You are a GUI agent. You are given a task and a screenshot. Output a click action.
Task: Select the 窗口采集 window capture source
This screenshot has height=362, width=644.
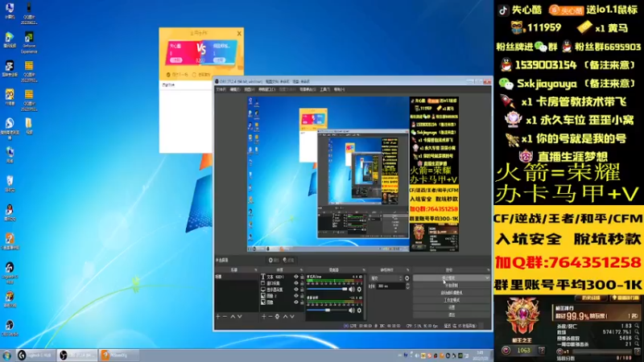282,283
